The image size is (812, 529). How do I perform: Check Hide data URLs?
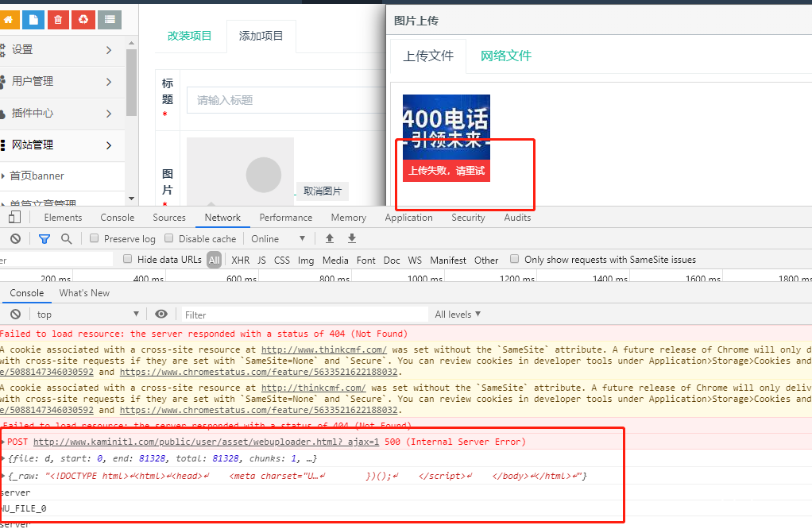pos(127,259)
